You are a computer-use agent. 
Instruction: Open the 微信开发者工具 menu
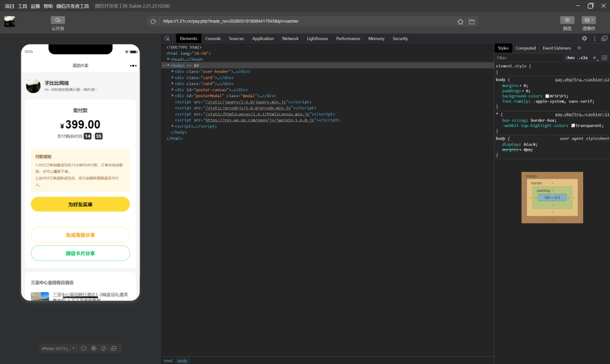point(73,6)
